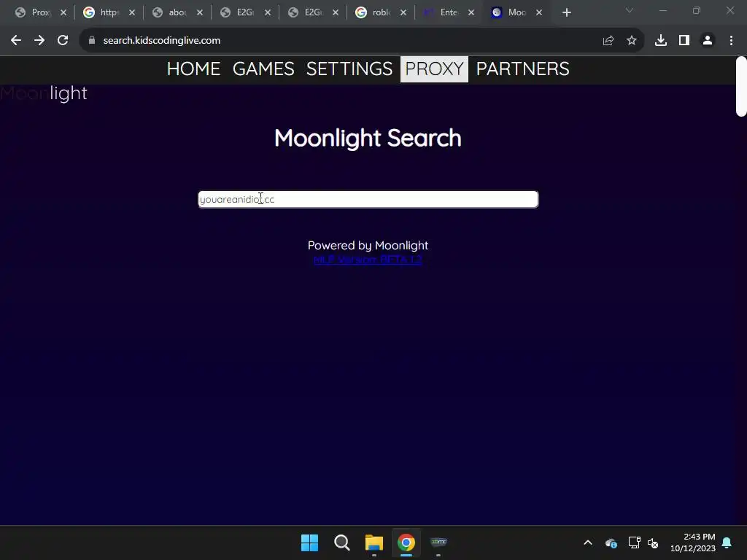Image resolution: width=747 pixels, height=560 pixels.
Task: Open the xbmc taskbar app icon
Action: (x=438, y=542)
